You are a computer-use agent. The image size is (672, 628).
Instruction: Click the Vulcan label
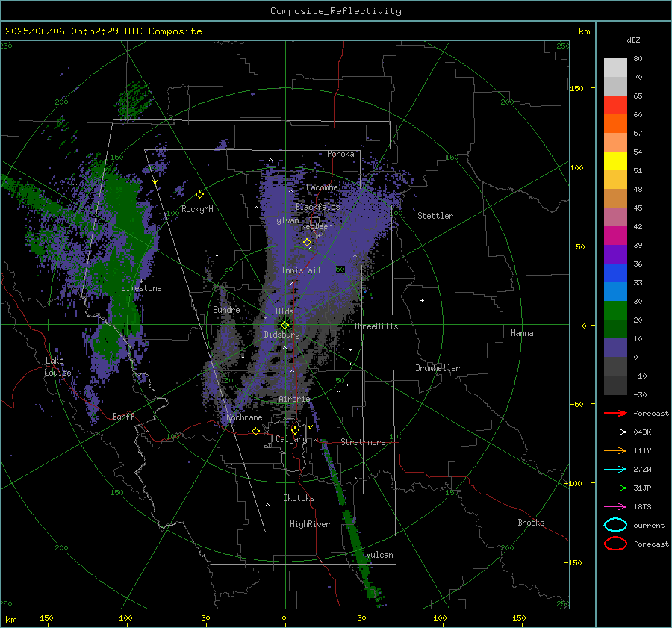click(x=379, y=555)
